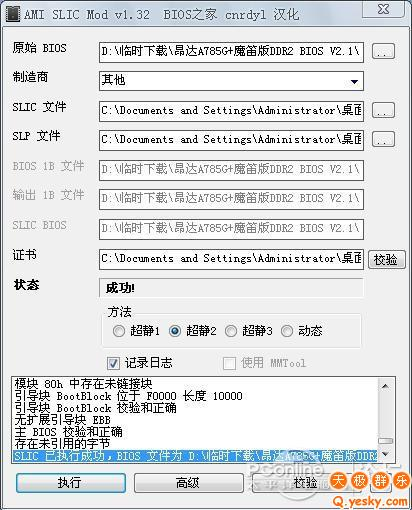
Task: Click the AMI SLIC Mod title bar app icon
Action: 13,14
